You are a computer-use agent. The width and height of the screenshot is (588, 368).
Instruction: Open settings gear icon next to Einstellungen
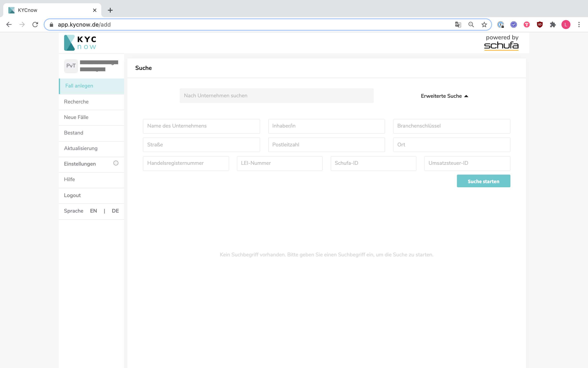click(116, 163)
